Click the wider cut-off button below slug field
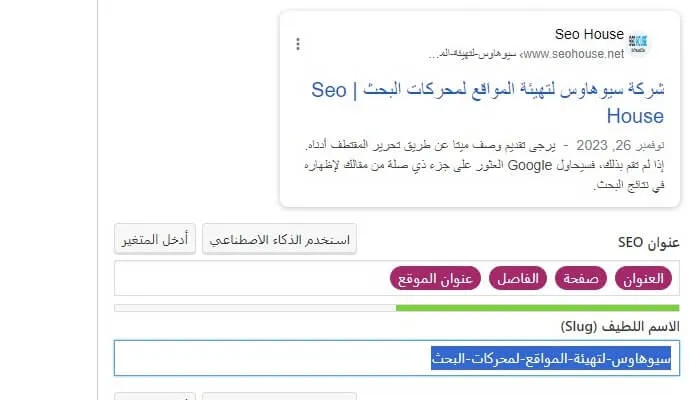This screenshot has width=689, height=400. tap(279, 396)
